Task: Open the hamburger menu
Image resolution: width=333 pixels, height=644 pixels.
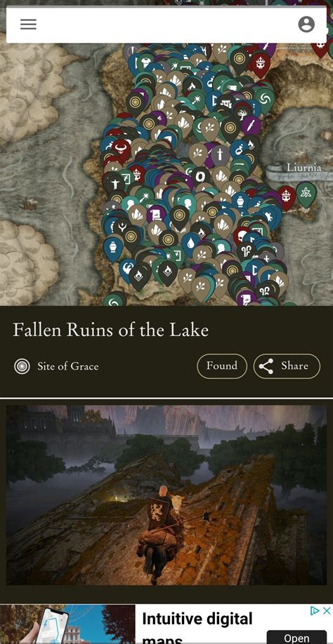Action: click(x=28, y=25)
